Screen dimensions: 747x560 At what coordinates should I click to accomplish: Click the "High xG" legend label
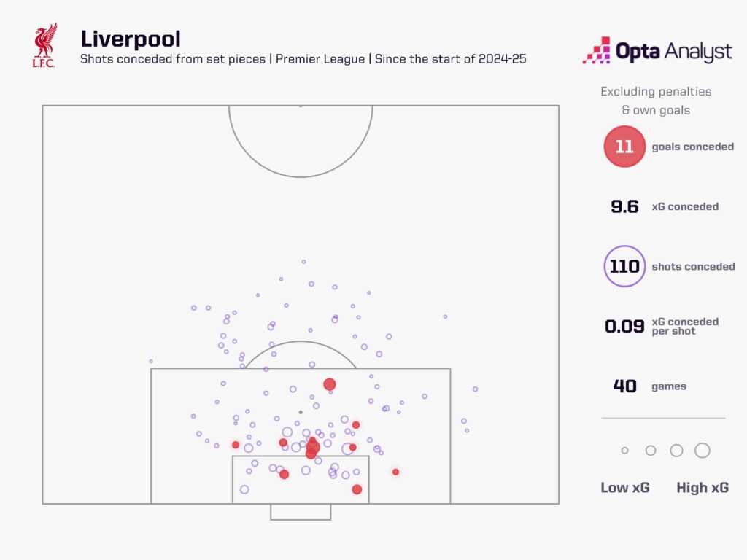pyautogui.click(x=703, y=488)
